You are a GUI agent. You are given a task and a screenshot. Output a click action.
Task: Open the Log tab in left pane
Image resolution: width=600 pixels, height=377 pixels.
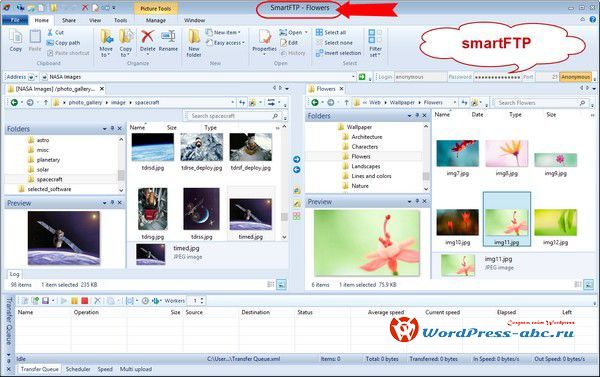(15, 274)
